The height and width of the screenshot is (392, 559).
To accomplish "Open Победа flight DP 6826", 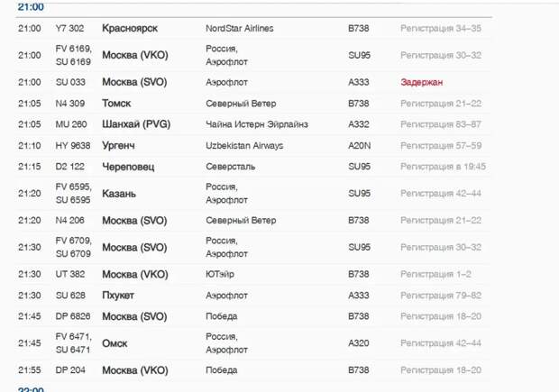I will pyautogui.click(x=254, y=316).
